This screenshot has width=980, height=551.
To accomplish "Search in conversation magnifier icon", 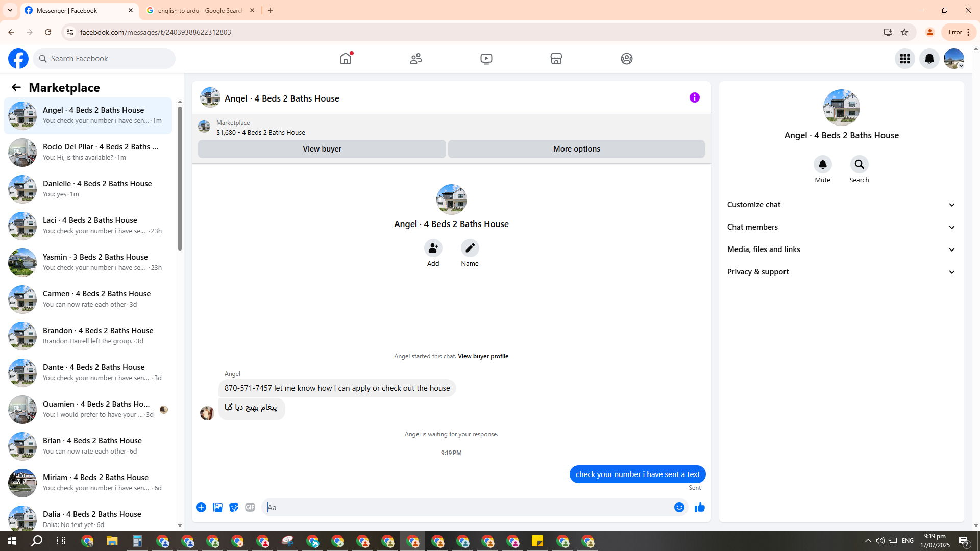I will (x=860, y=164).
